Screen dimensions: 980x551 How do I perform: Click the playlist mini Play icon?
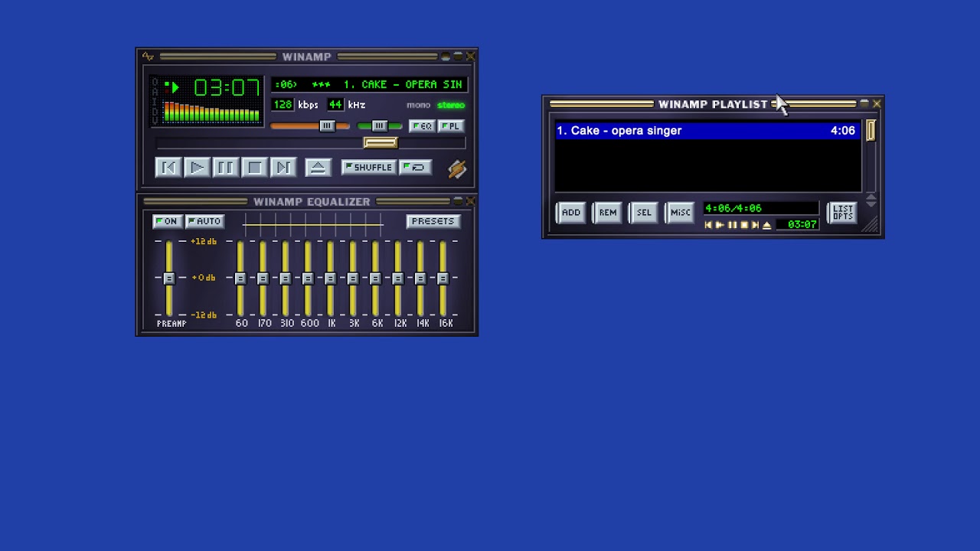(x=720, y=225)
